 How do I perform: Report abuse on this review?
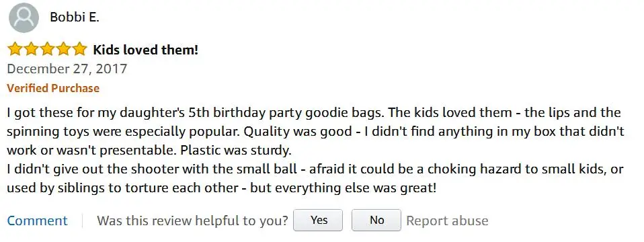[447, 220]
